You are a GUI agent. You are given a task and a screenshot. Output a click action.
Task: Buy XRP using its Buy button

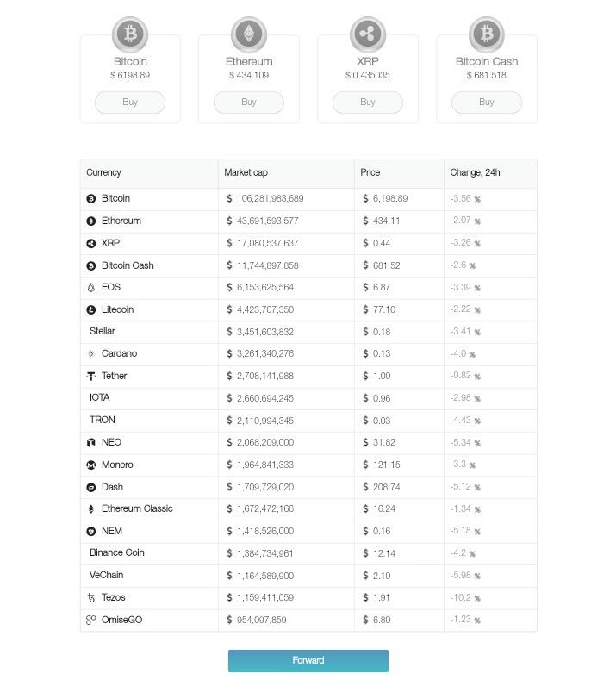[368, 103]
